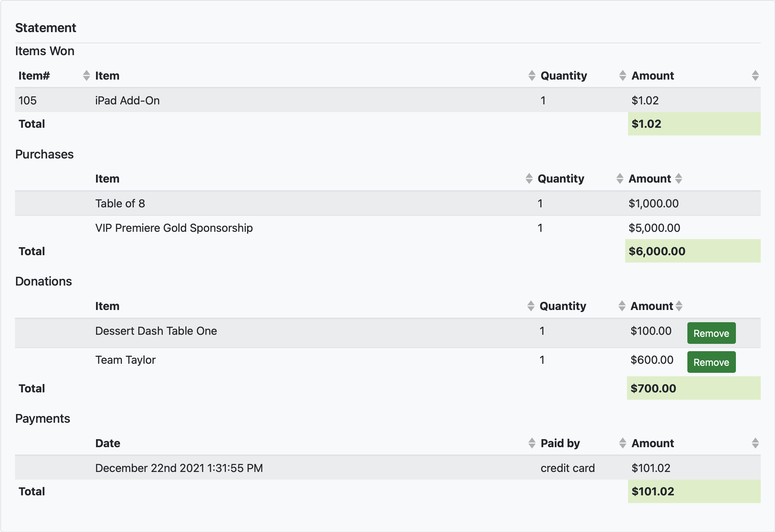Sort Purchases by Item sort arrows
This screenshot has height=532, width=775.
click(529, 178)
